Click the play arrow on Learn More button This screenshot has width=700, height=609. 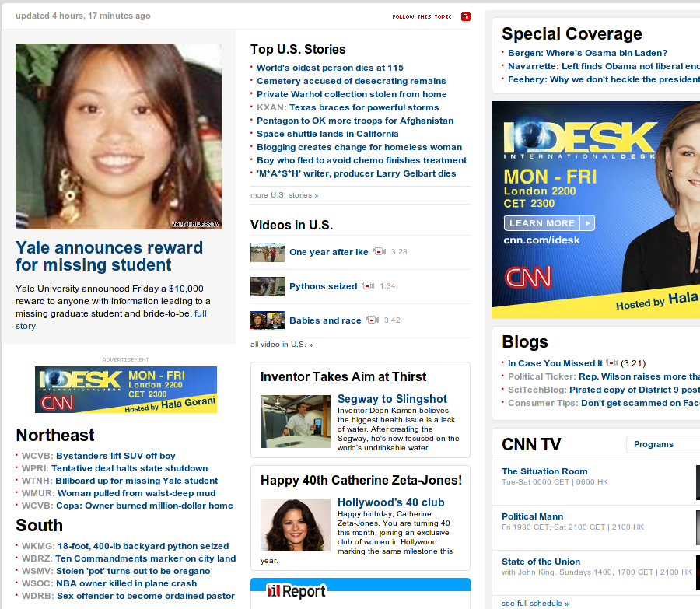point(587,223)
